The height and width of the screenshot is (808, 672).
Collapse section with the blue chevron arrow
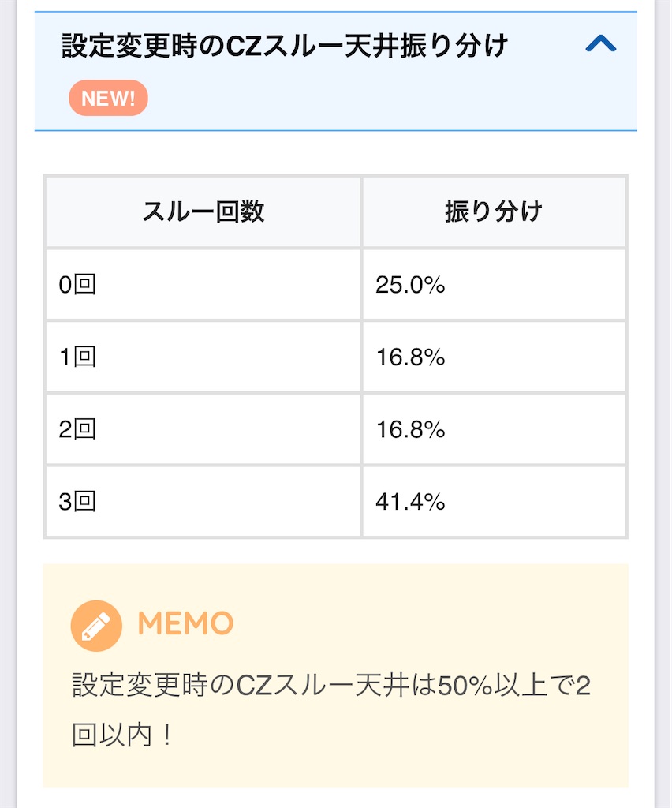(600, 44)
